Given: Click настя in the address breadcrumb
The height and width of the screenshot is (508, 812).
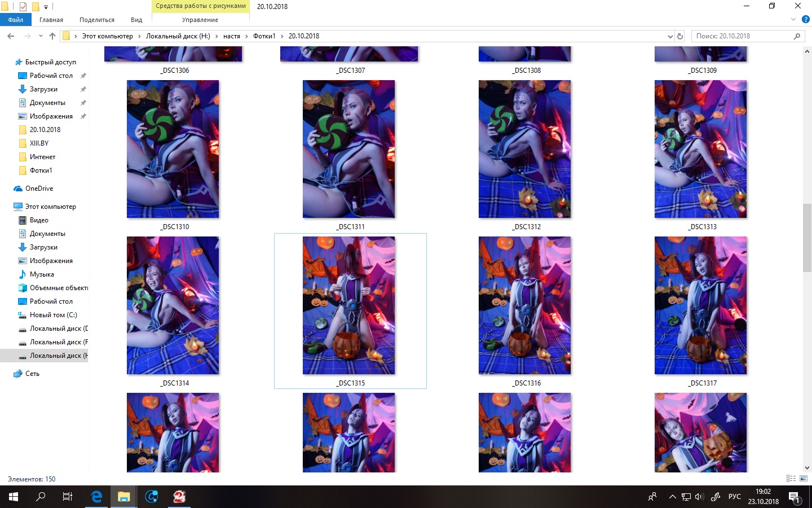Looking at the screenshot, I should [x=232, y=36].
